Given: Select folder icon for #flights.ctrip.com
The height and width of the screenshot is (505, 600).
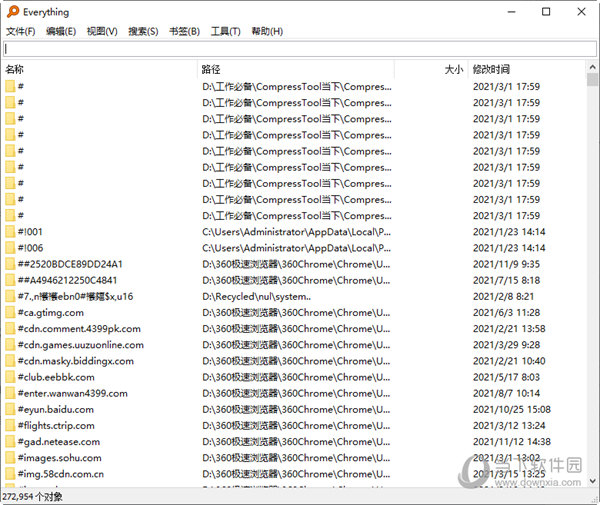Looking at the screenshot, I should coord(10,425).
